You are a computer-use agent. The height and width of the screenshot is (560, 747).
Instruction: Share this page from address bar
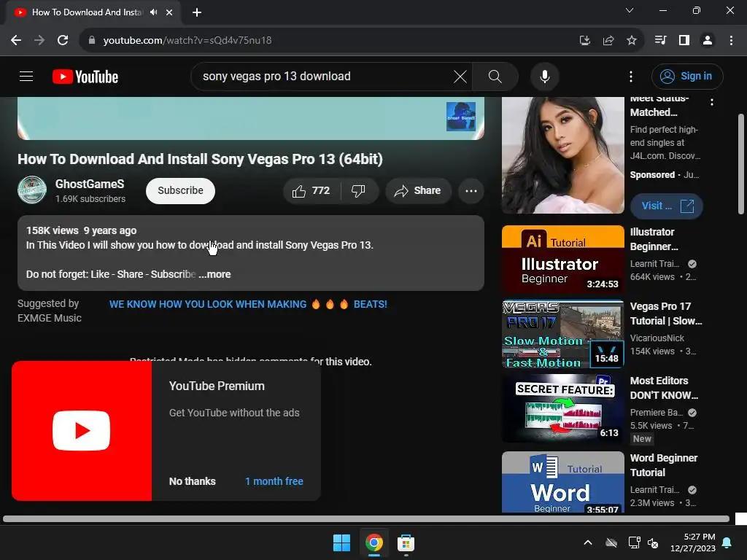coord(608,40)
